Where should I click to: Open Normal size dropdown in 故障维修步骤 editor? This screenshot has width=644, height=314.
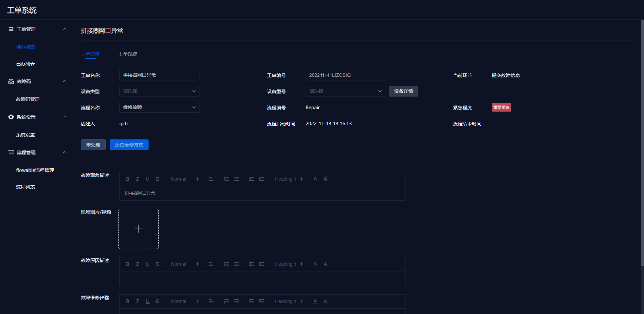(x=185, y=301)
